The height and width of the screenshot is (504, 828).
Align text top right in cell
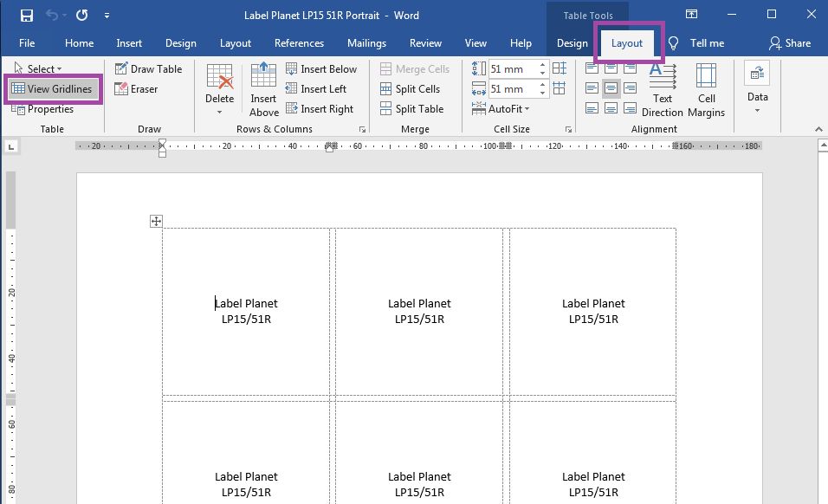point(630,68)
